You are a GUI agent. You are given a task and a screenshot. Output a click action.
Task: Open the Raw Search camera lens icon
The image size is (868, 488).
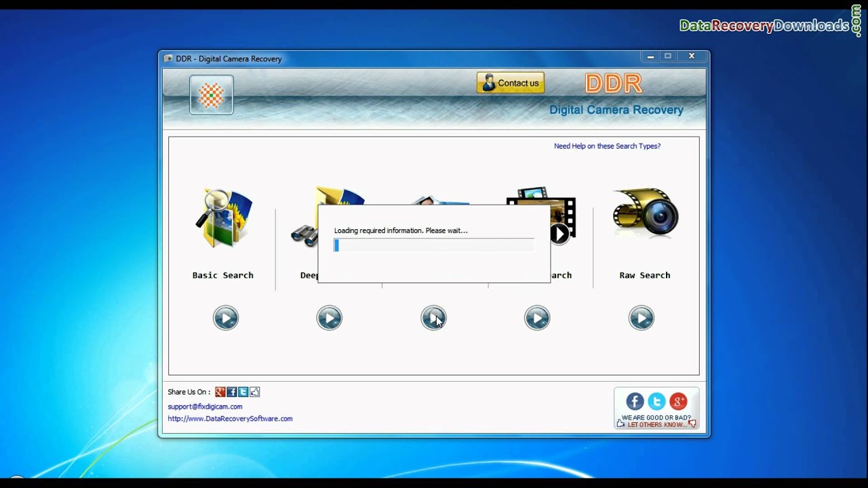click(x=646, y=212)
